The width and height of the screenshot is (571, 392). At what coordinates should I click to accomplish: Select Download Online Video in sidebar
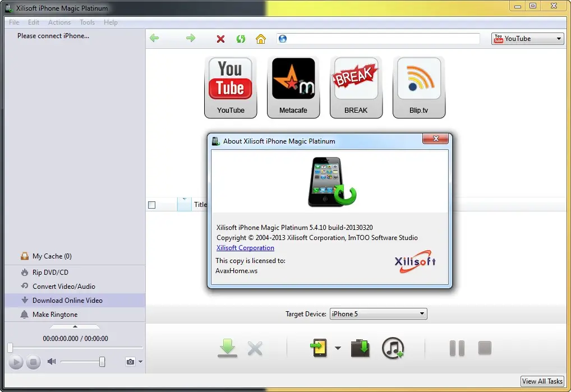point(75,300)
